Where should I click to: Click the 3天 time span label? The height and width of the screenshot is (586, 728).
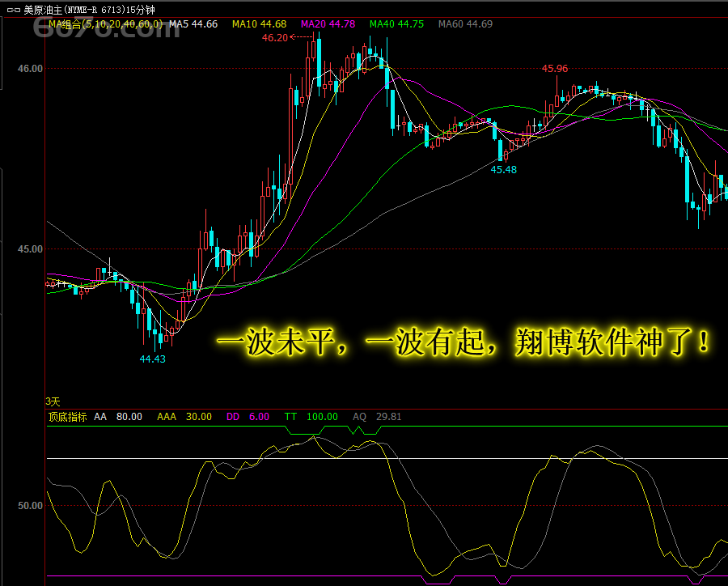point(53,401)
